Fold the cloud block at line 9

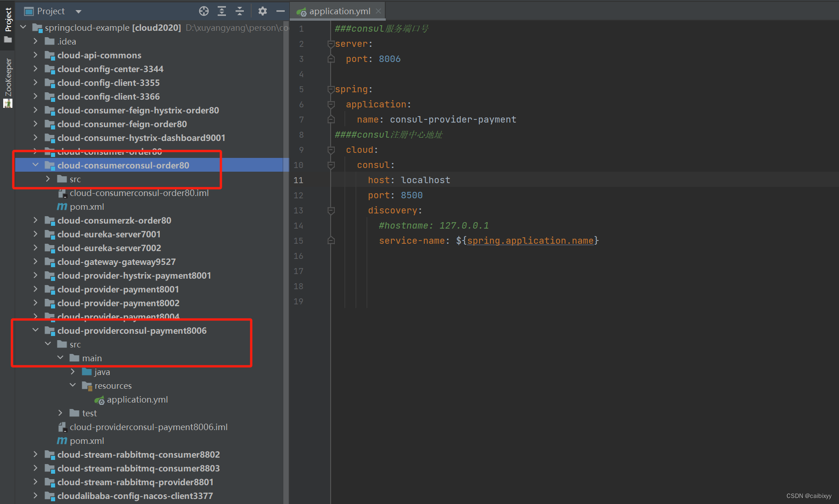pos(331,150)
